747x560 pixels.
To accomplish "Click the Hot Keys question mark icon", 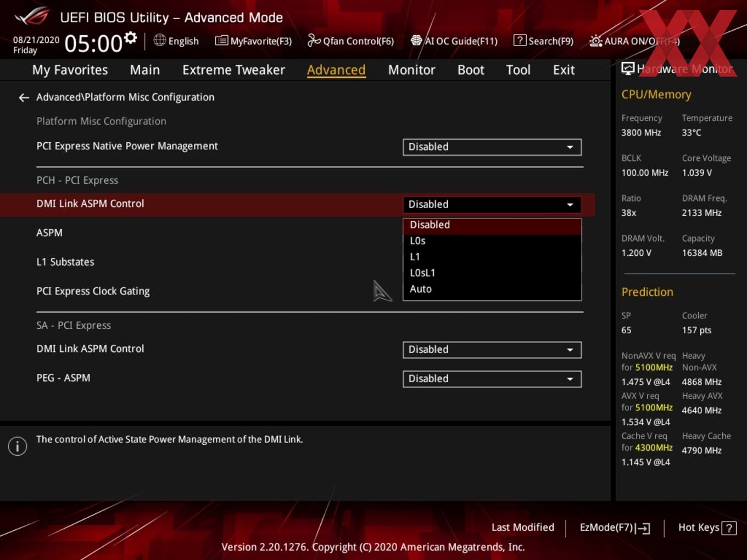I will pos(729,528).
